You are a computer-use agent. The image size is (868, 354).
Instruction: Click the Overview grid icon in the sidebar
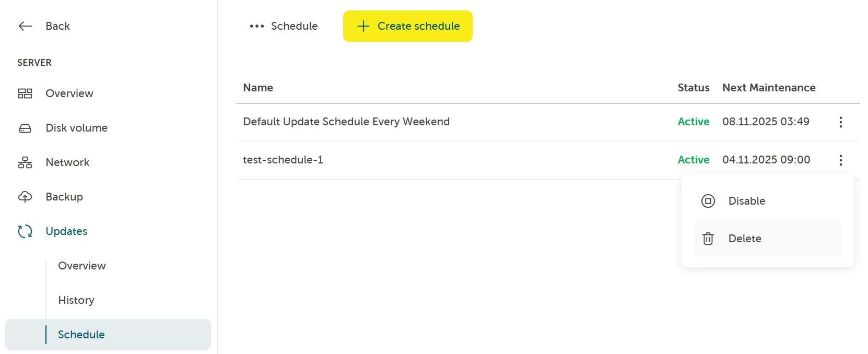[x=25, y=93]
